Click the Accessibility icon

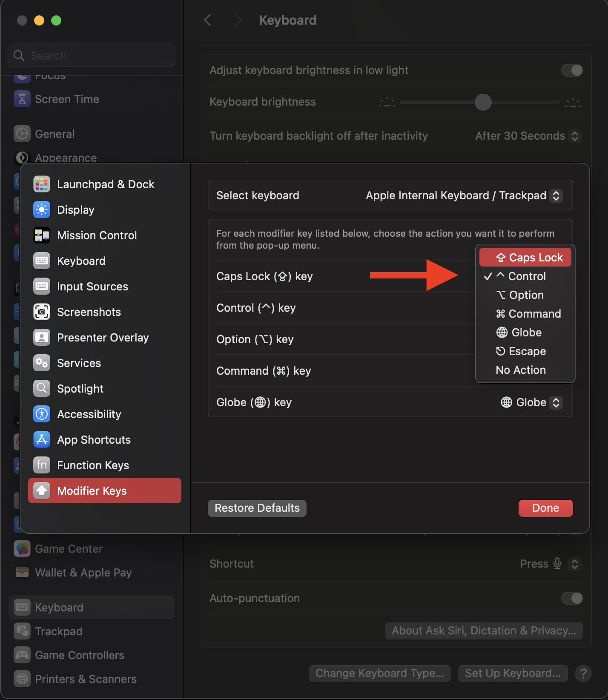tap(42, 414)
